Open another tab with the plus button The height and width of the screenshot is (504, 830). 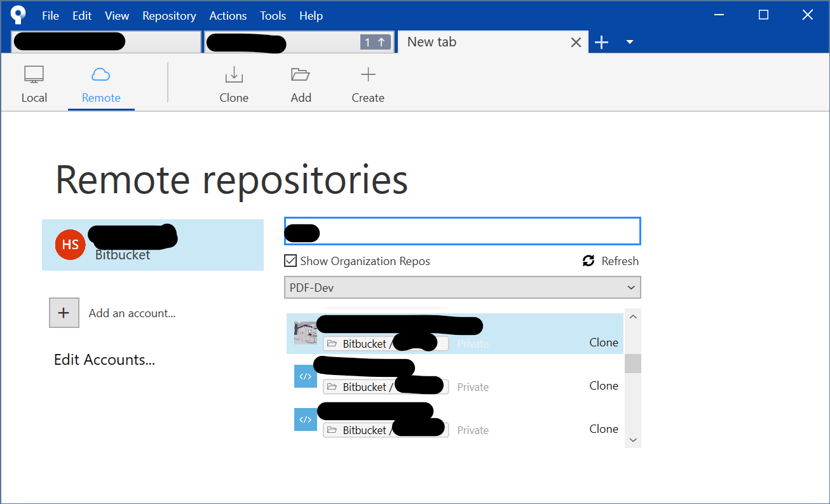pos(601,42)
